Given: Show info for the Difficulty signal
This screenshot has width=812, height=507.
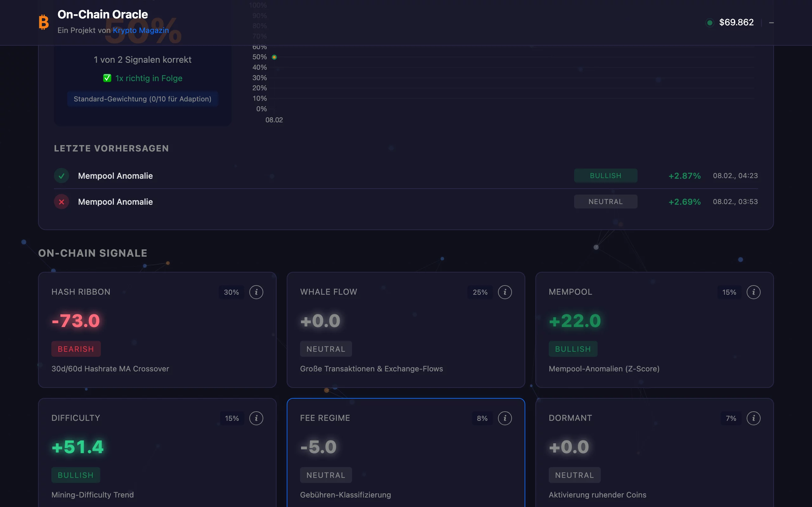Looking at the screenshot, I should pos(256,418).
